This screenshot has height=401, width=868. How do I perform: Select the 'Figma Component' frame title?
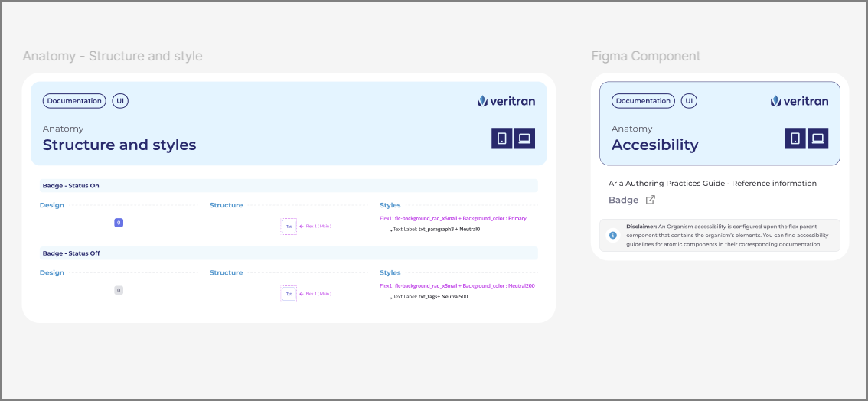pos(645,57)
